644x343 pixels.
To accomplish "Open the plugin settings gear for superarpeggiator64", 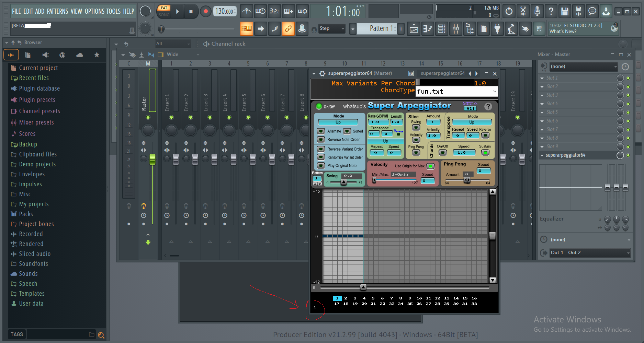I will pyautogui.click(x=322, y=73).
